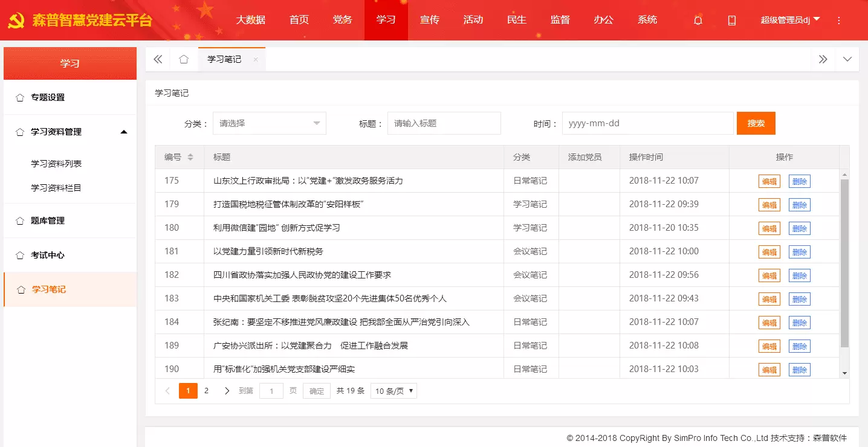
Task: Edit row 189 with 编辑 button
Action: (769, 346)
